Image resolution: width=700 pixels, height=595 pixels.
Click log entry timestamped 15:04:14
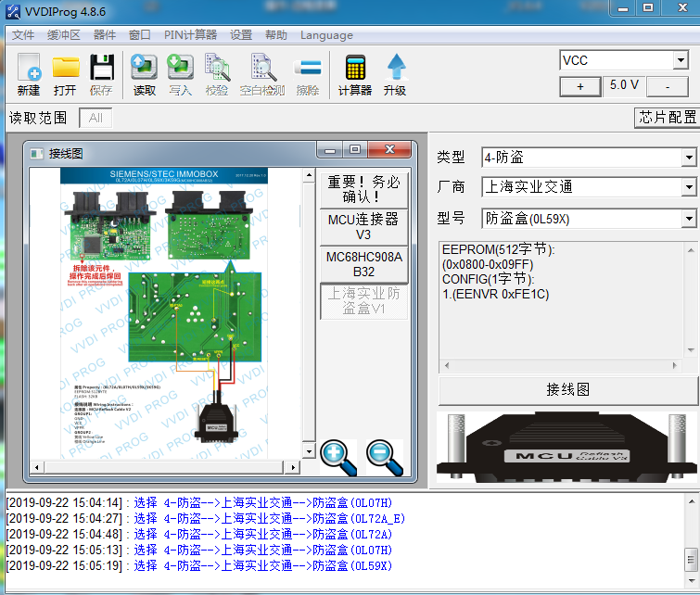(x=198, y=502)
